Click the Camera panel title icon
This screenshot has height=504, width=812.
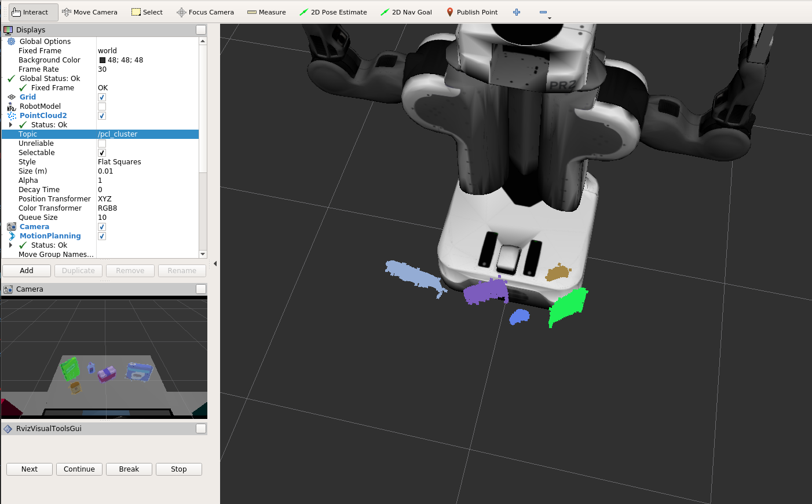click(x=8, y=289)
